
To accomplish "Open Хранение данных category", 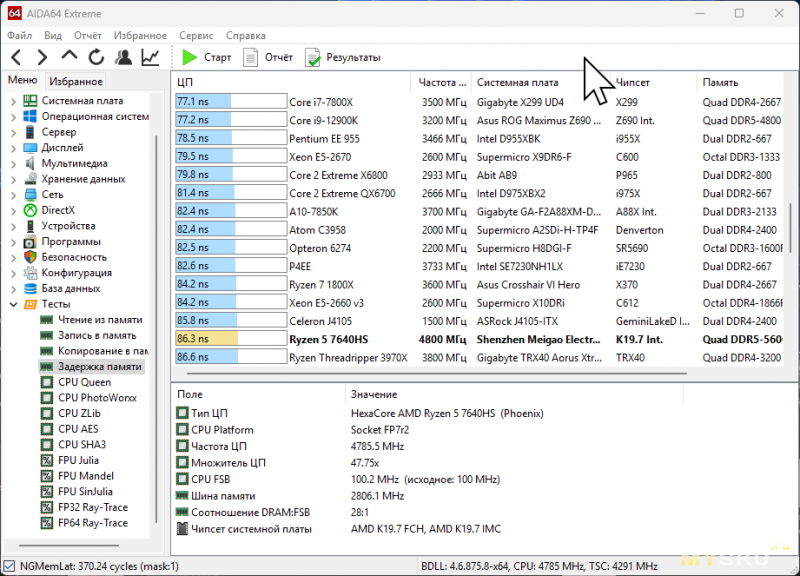I will point(83,179).
